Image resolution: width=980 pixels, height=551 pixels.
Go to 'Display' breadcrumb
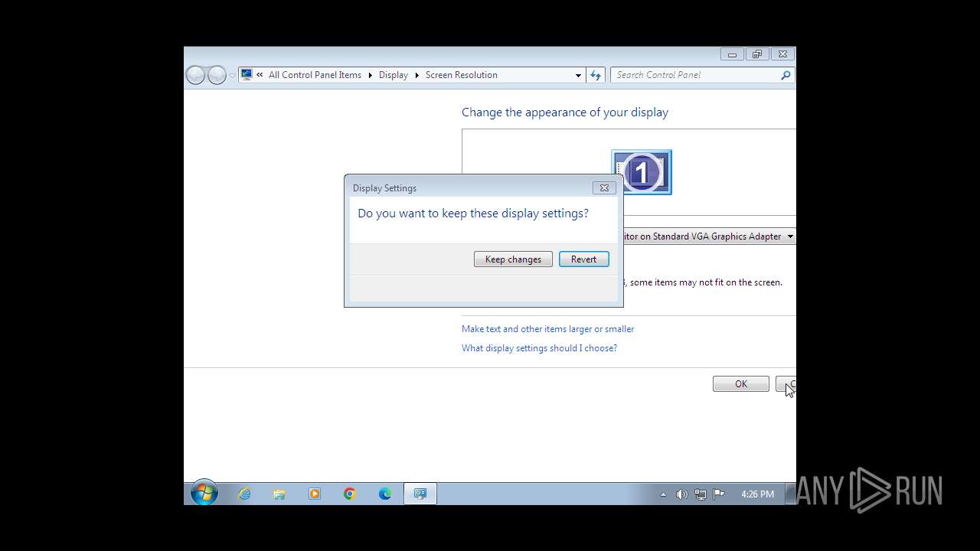point(394,75)
